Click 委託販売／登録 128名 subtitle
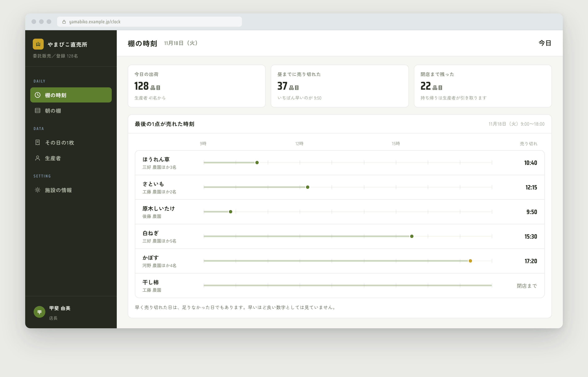Image resolution: width=588 pixels, height=377 pixels. coord(55,56)
